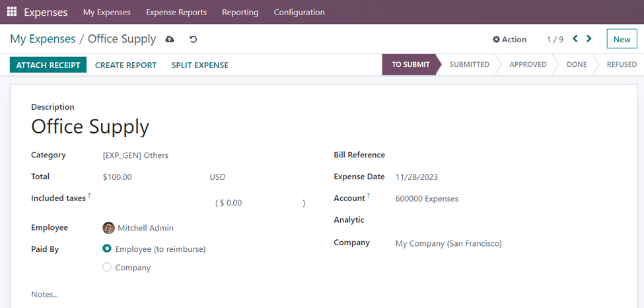Viewport: 644px width, 308px height.
Task: Click help tooltip beside Account label
Action: point(369,196)
